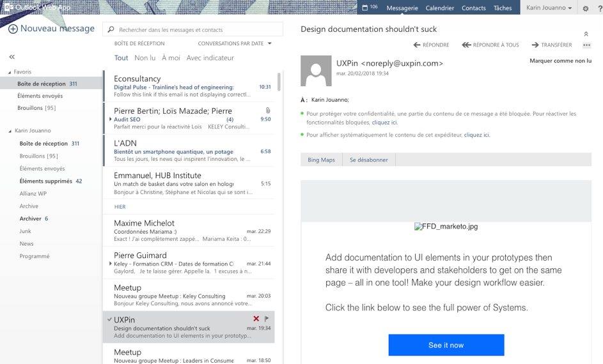Click Transférer label text
The height and width of the screenshot is (364, 603).
click(x=556, y=45)
